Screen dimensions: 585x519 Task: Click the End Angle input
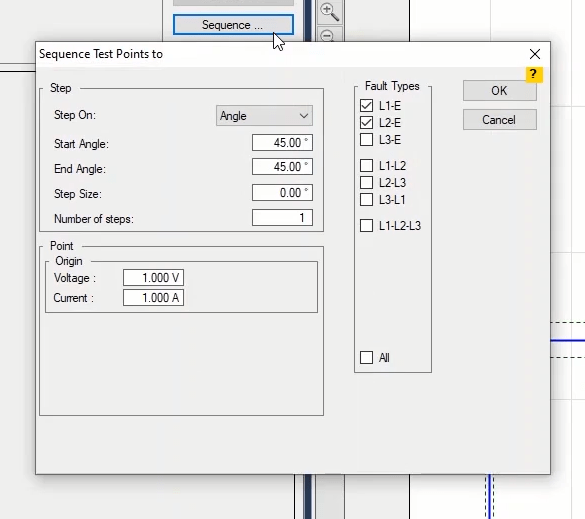click(282, 166)
